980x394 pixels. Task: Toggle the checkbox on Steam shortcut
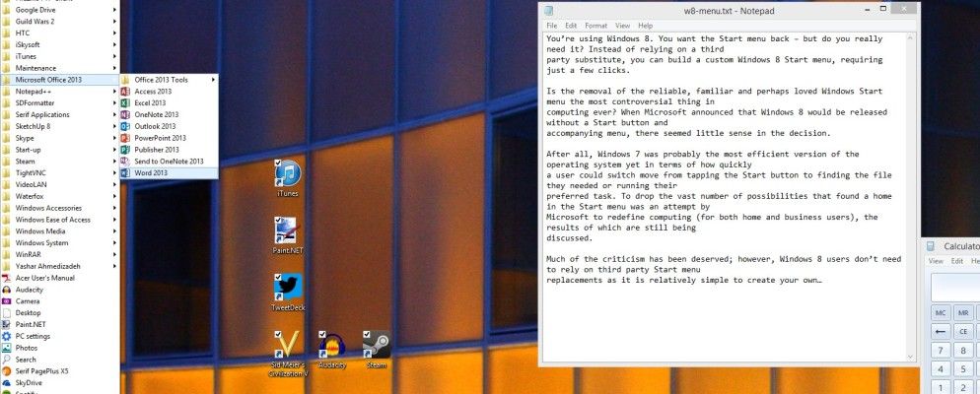(x=366, y=334)
